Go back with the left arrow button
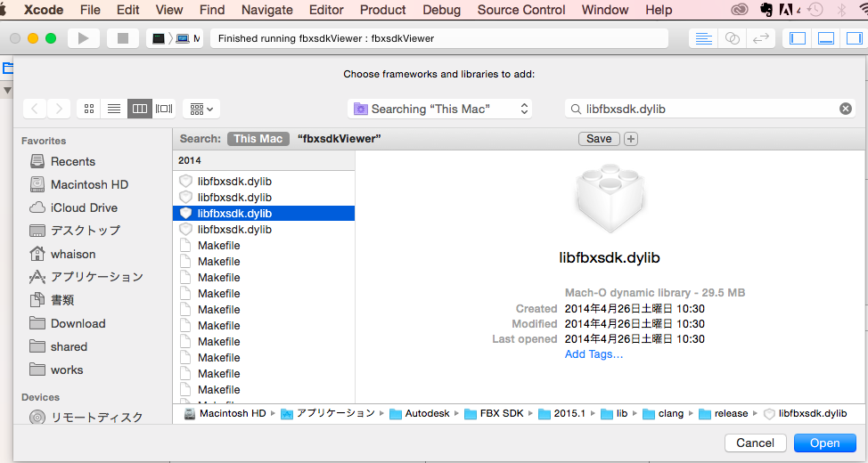This screenshot has width=868, height=463. (x=35, y=109)
